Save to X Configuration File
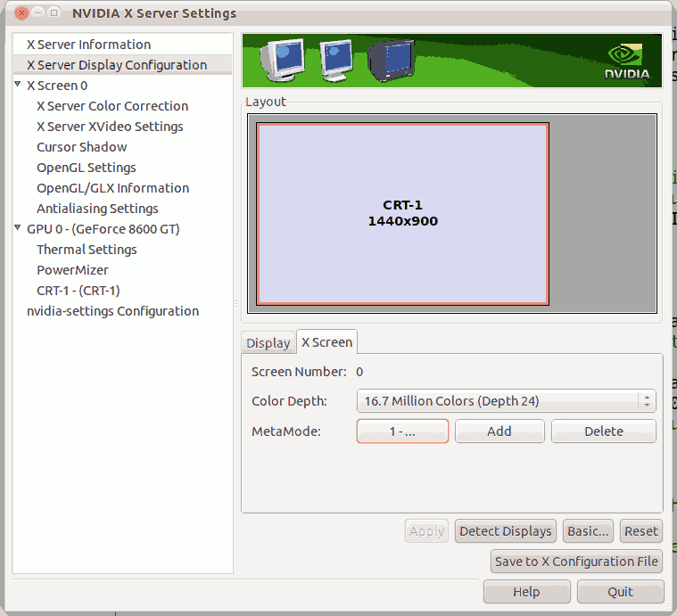Screen dimensions: 677x616 pyautogui.click(x=576, y=562)
